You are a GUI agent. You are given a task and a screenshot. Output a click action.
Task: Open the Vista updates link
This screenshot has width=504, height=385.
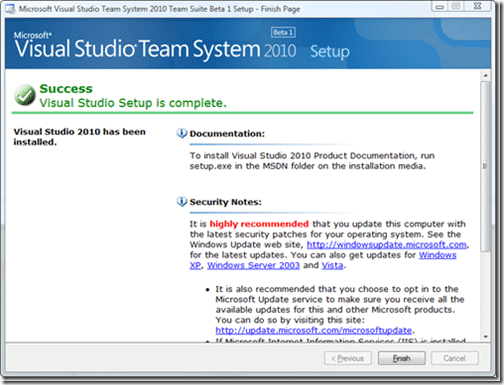click(332, 265)
